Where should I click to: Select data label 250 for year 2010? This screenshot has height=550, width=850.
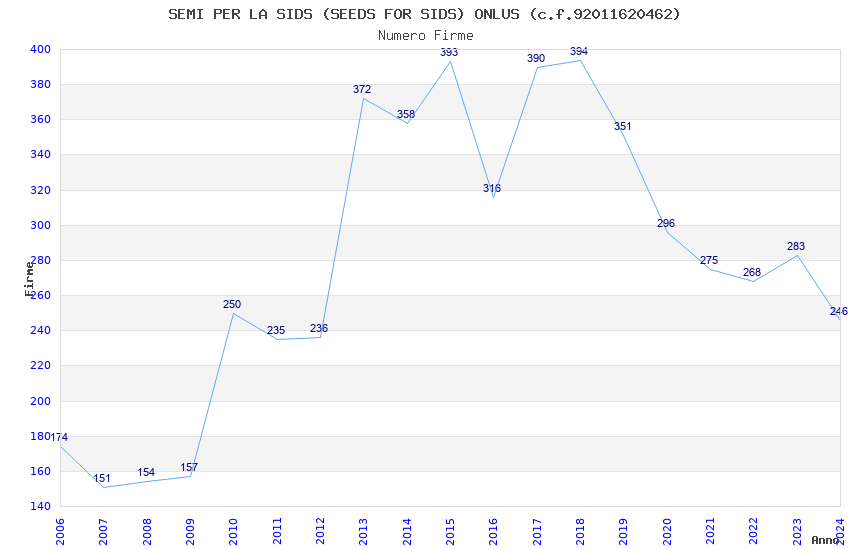pos(232,304)
